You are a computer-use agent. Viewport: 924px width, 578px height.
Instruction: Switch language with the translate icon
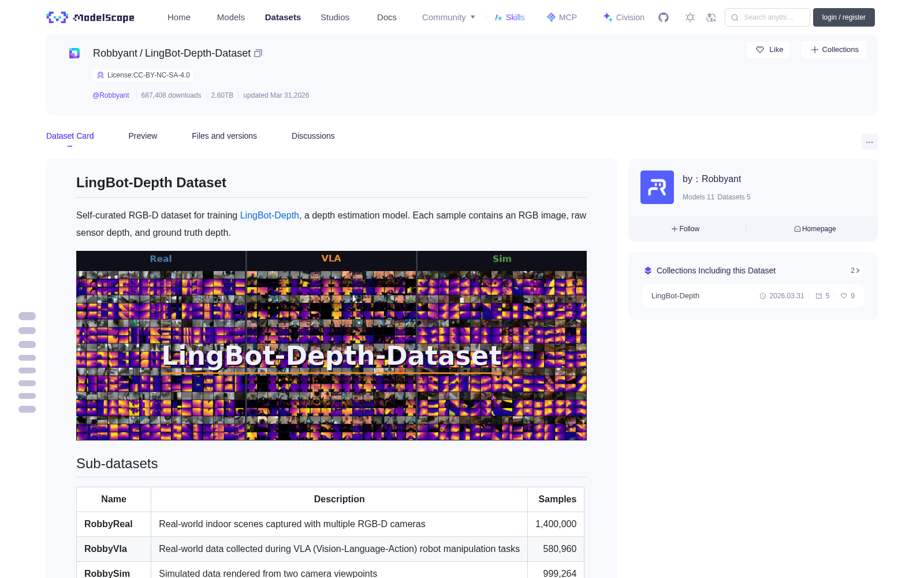(x=711, y=17)
